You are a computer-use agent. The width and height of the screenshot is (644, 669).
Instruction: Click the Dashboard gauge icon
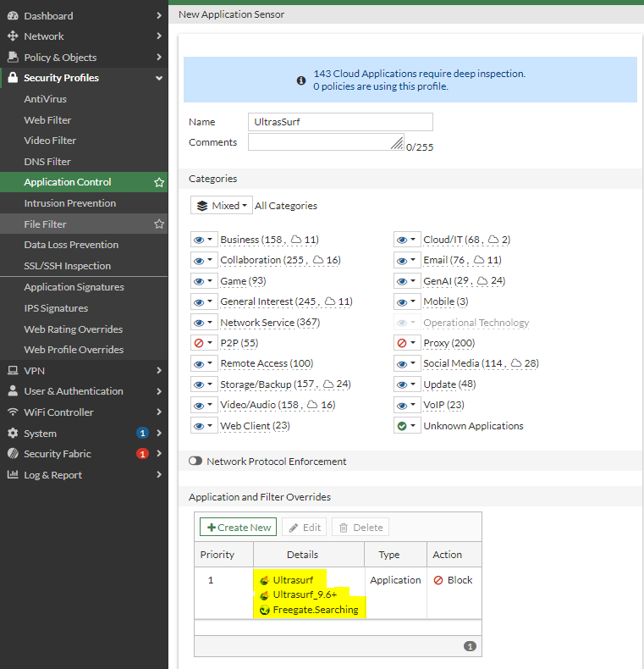click(x=13, y=16)
